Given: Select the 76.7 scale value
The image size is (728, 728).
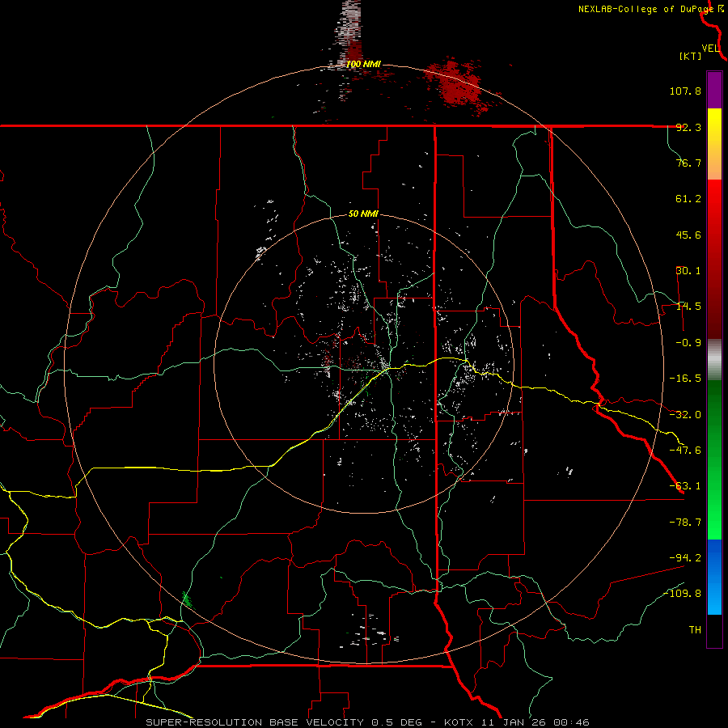Looking at the screenshot, I should pos(688,163).
